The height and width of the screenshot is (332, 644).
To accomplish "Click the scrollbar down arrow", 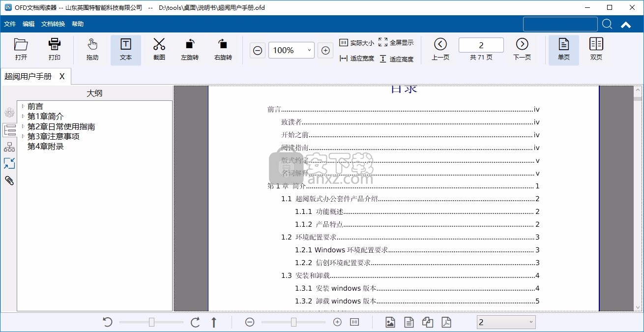I will [638, 307].
